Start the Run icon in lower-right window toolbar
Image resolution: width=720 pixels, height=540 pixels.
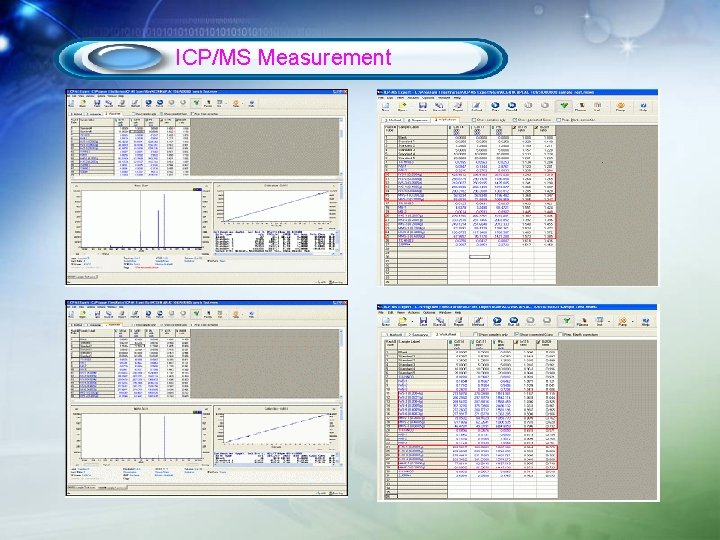tap(497, 321)
